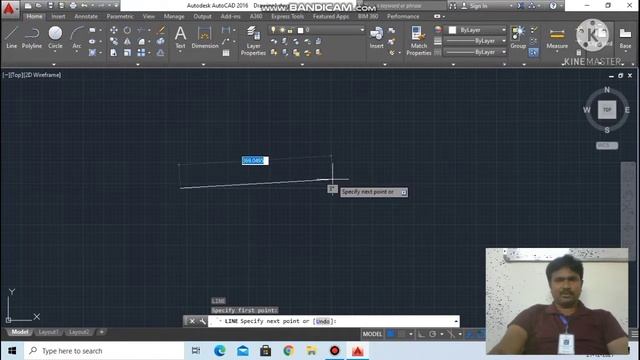Select the Polyline tool
Screen dimensions: 640x360
coord(32,37)
